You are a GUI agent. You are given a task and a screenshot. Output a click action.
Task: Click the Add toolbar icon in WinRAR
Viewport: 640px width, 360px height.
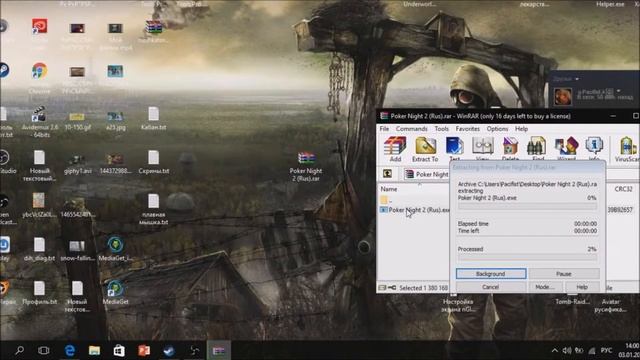[395, 149]
